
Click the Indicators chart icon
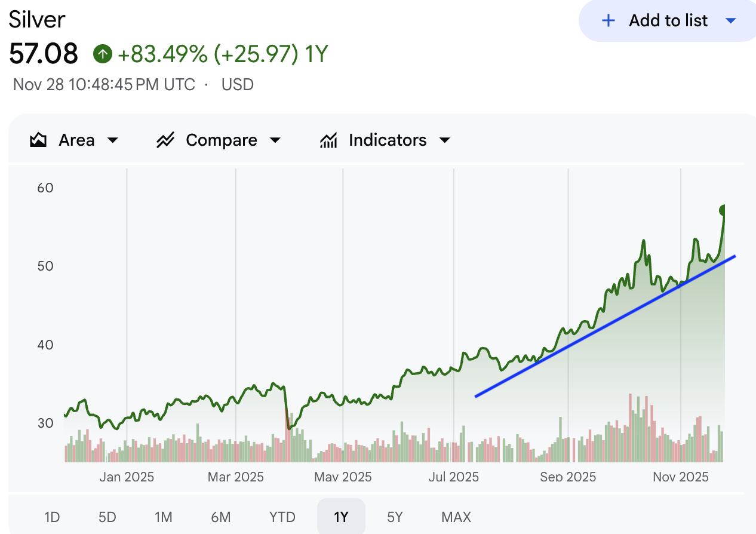coord(328,140)
